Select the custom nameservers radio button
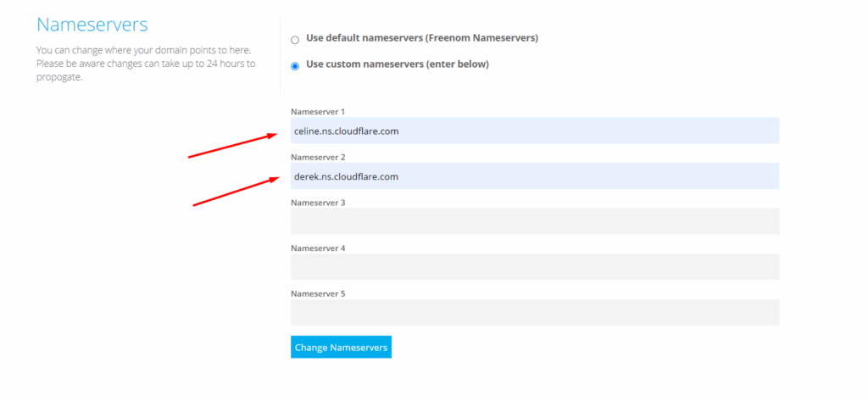The height and width of the screenshot is (401, 868). point(295,66)
